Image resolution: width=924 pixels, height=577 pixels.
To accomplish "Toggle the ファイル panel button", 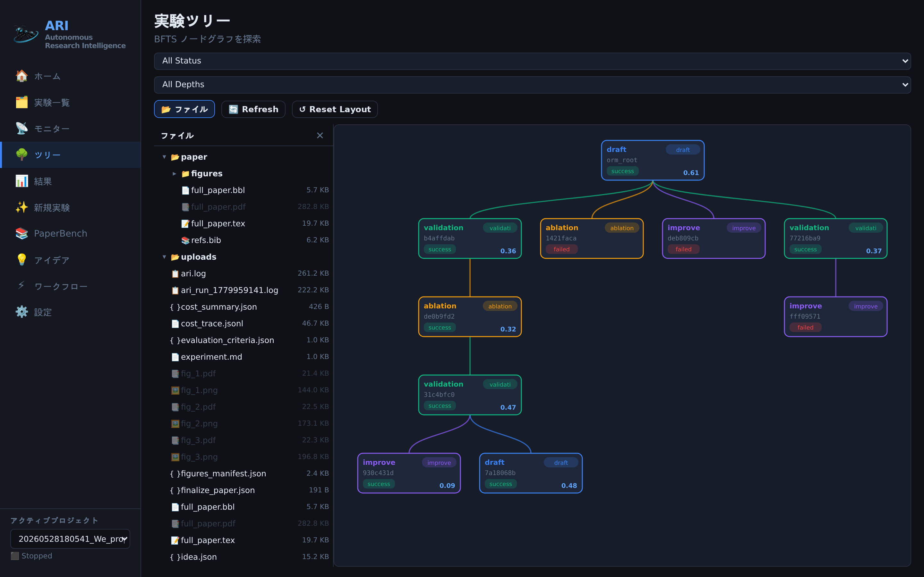I will 184,110.
